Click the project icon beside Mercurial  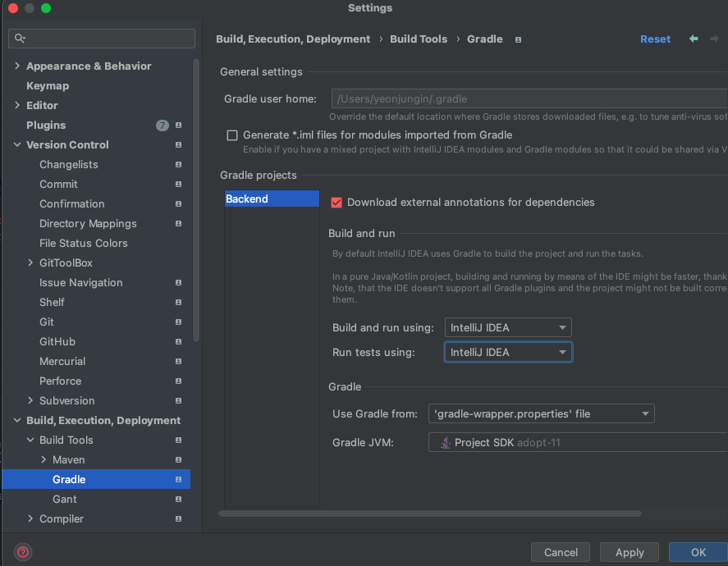coord(178,362)
